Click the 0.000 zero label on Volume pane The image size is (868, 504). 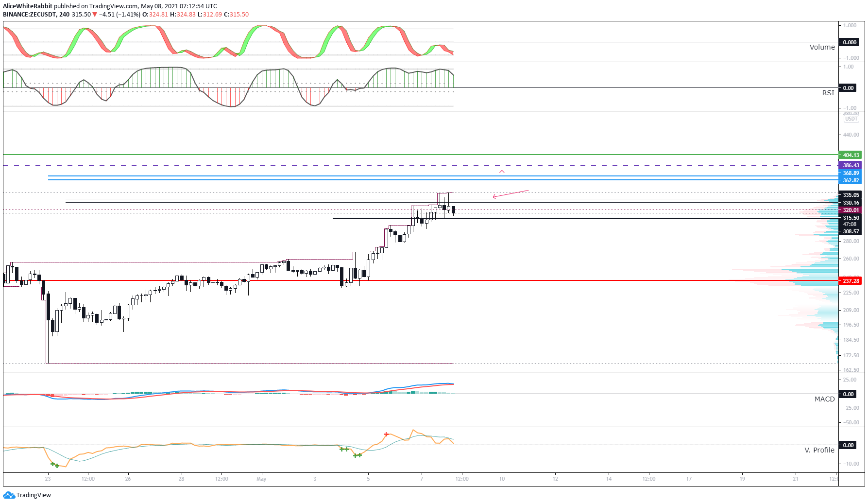click(x=850, y=42)
